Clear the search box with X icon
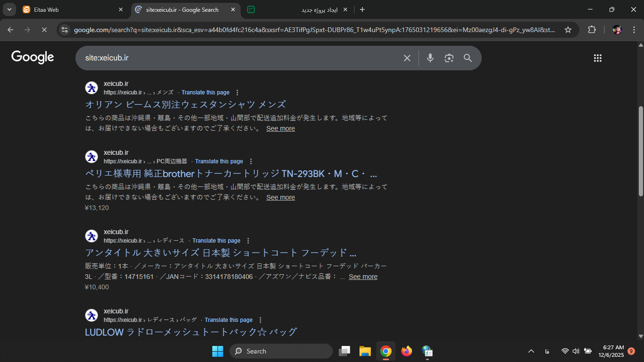 tap(407, 58)
